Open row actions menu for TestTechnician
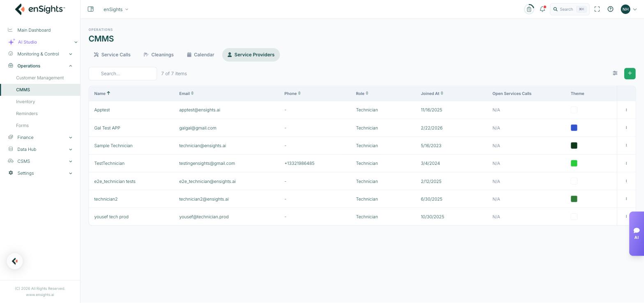644x303 pixels. tap(626, 163)
